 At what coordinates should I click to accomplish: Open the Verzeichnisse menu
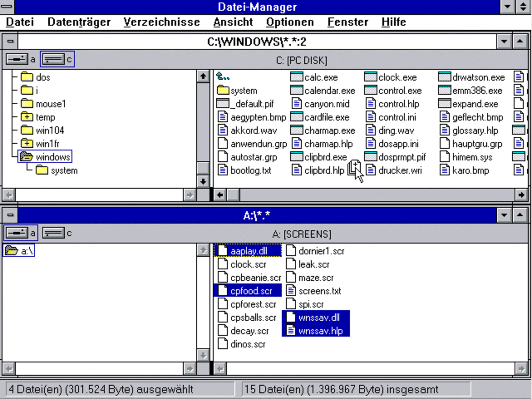click(x=162, y=22)
